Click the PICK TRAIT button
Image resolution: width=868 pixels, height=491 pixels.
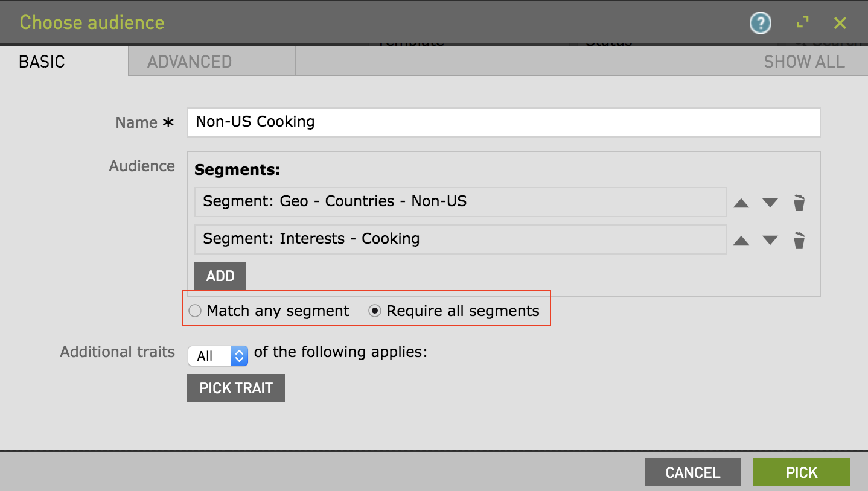point(236,388)
